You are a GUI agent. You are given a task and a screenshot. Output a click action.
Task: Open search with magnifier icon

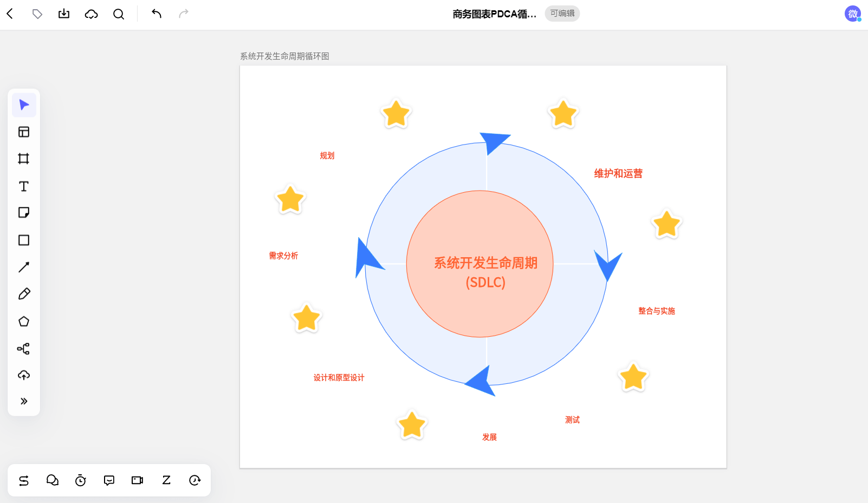119,14
